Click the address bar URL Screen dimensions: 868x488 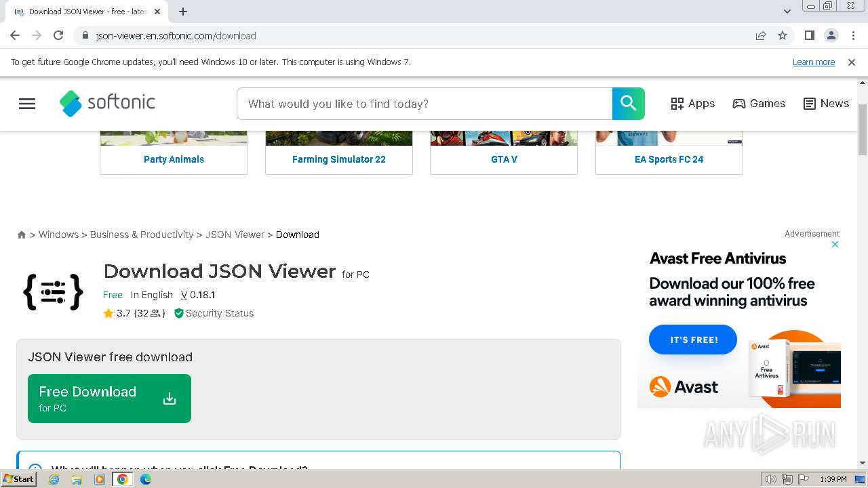pyautogui.click(x=176, y=36)
